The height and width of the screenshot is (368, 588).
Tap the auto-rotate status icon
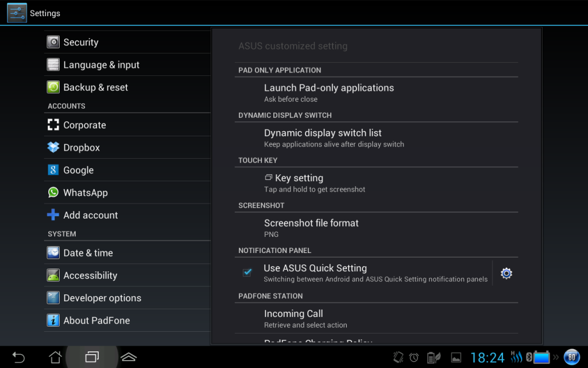(398, 357)
